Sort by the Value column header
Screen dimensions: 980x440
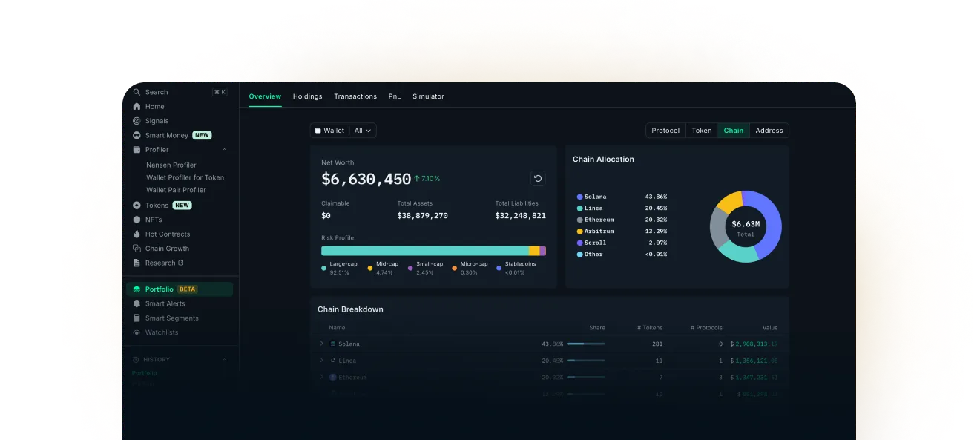[x=770, y=327]
